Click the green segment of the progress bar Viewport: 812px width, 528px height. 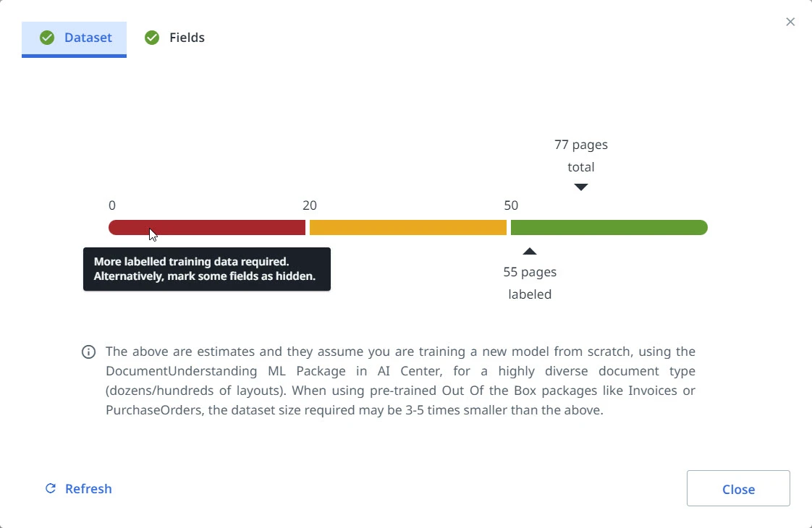pos(609,227)
